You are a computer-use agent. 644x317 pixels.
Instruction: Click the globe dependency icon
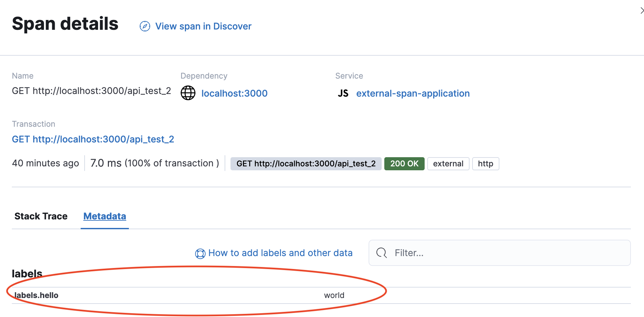click(x=188, y=93)
